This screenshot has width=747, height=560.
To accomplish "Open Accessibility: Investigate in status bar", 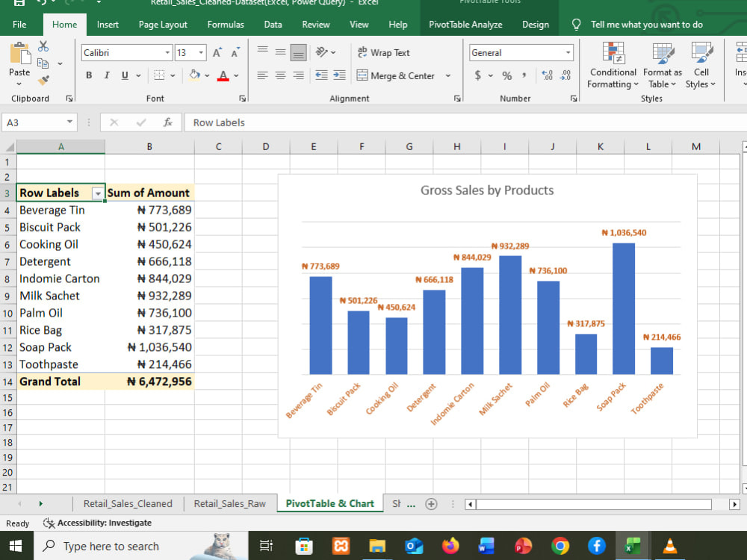I will click(98, 523).
